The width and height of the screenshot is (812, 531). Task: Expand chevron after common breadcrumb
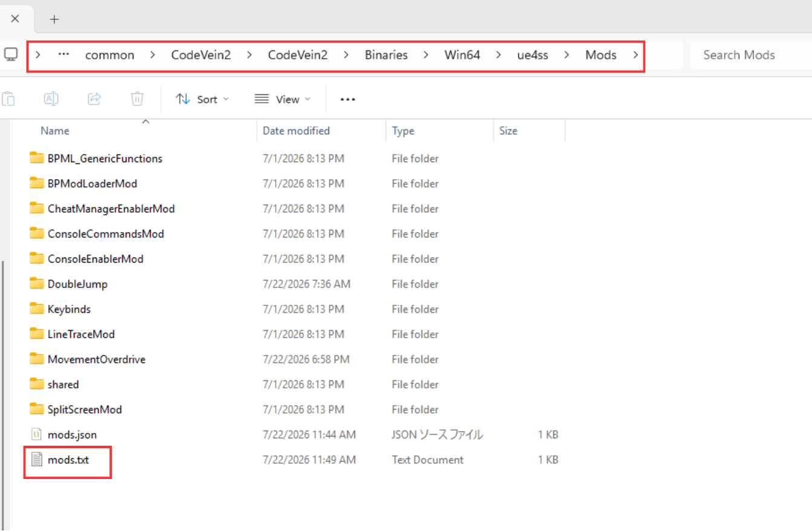[152, 55]
